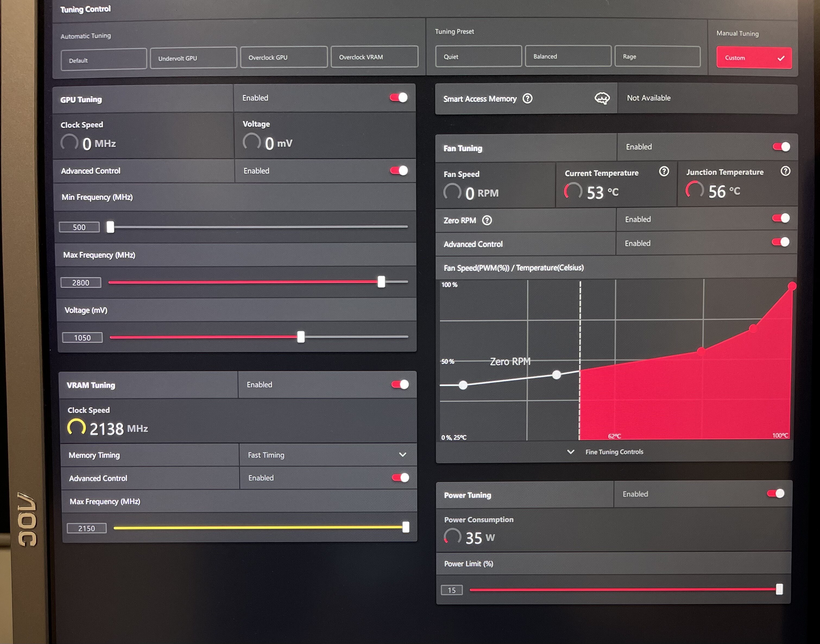
Task: Click VRAM Max Frequency 2150 field
Action: 86,528
